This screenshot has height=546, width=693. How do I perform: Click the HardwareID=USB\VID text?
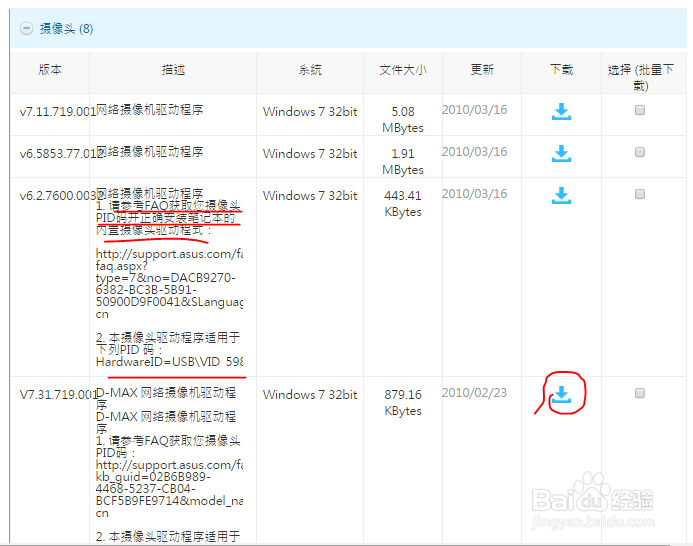click(x=169, y=362)
